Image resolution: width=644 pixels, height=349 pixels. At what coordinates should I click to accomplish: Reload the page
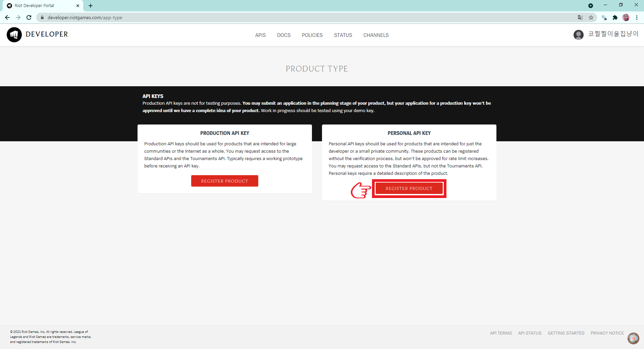coord(29,17)
